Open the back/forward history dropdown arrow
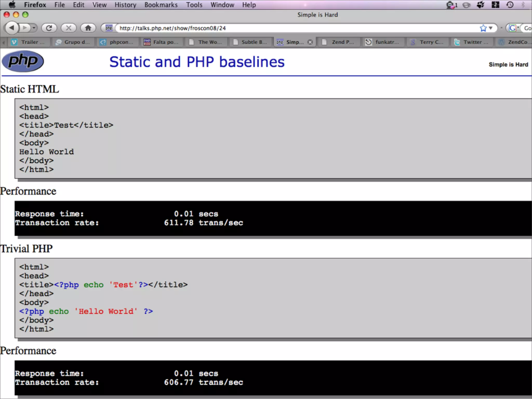Image resolution: width=532 pixels, height=399 pixels. click(34, 28)
